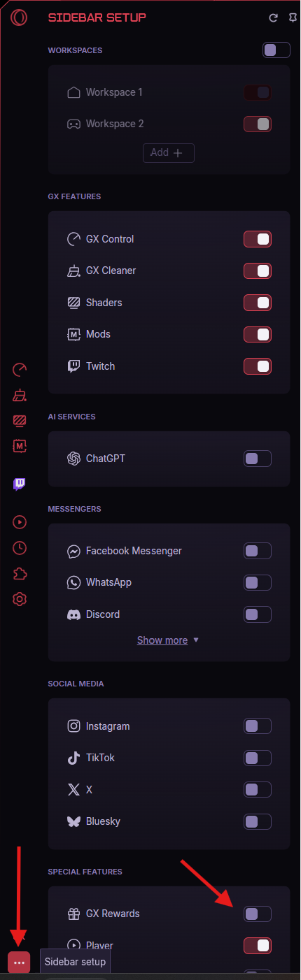This screenshot has height=980, width=301.
Task: Enable the GX Rewards toggle
Action: [258, 914]
